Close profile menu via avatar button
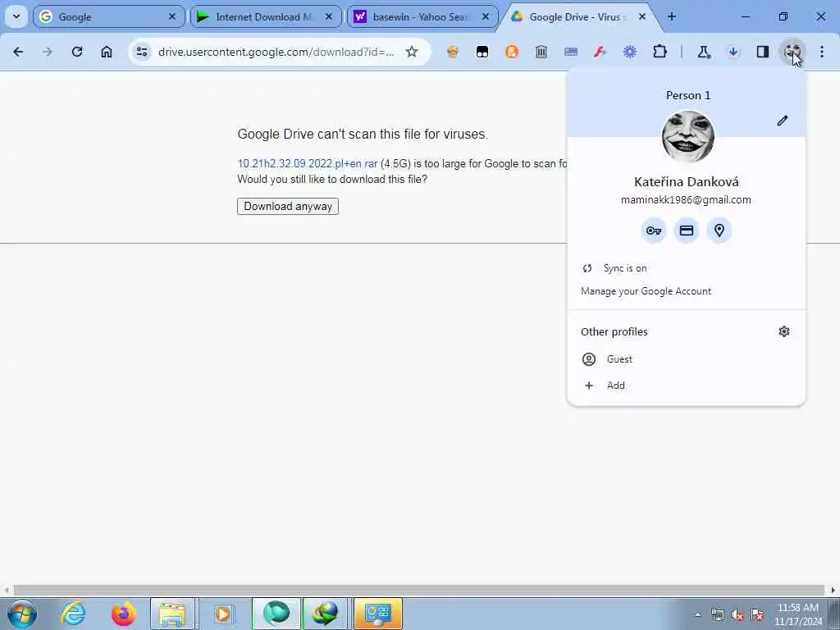The height and width of the screenshot is (630, 840). tap(792, 52)
